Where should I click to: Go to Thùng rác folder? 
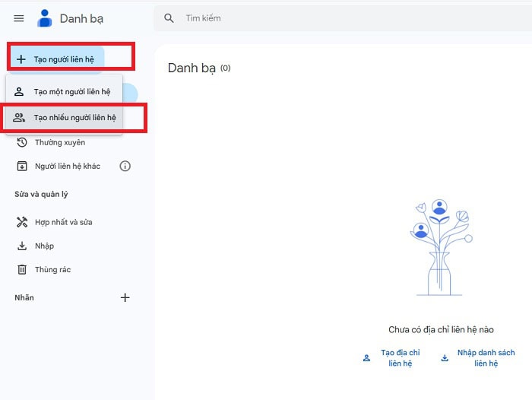pyautogui.click(x=53, y=269)
